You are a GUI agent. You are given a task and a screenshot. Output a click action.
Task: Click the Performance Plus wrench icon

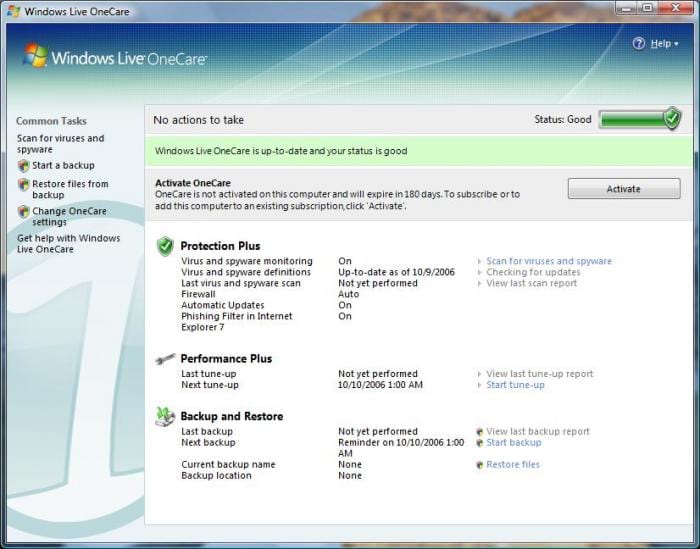coord(165,359)
